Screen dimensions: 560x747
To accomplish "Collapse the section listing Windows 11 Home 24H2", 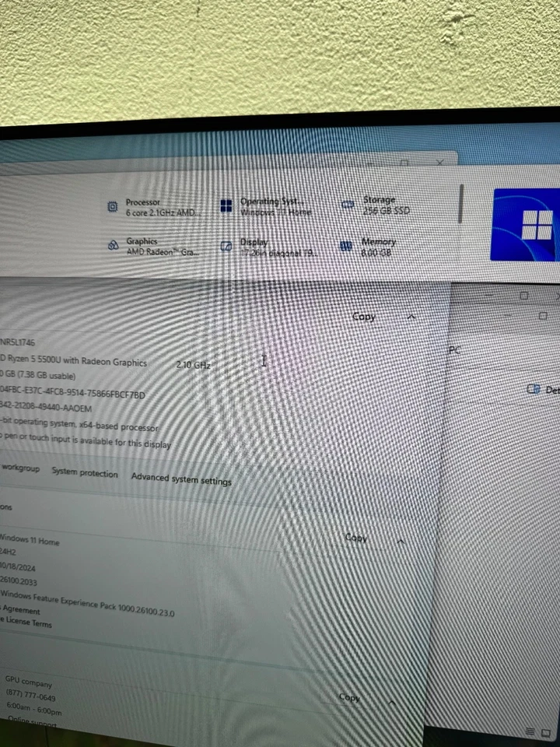I will click(401, 542).
